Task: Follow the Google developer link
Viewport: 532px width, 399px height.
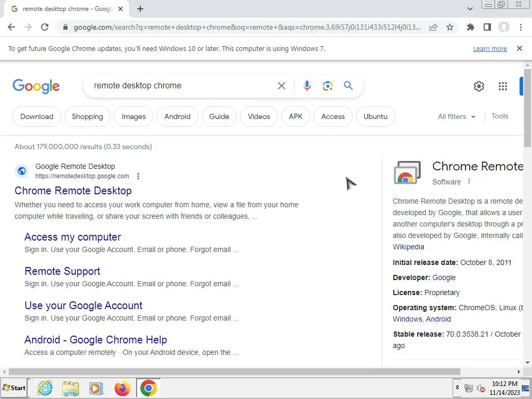Action: click(444, 277)
